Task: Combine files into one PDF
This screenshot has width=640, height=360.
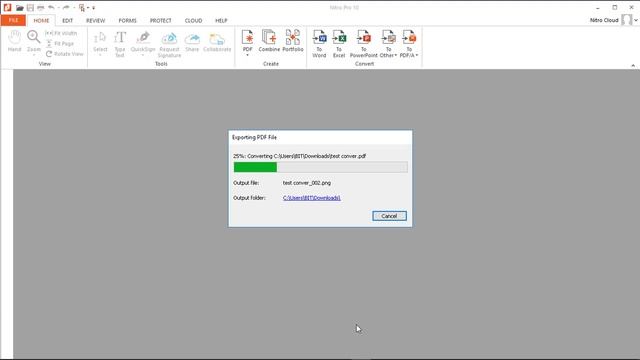Action: (x=269, y=41)
